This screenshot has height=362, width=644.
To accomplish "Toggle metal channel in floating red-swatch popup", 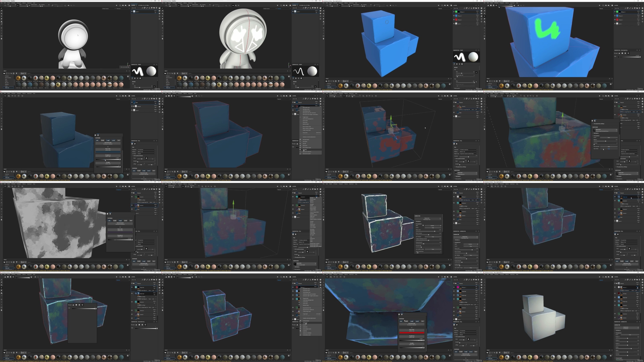I will tap(417, 321).
